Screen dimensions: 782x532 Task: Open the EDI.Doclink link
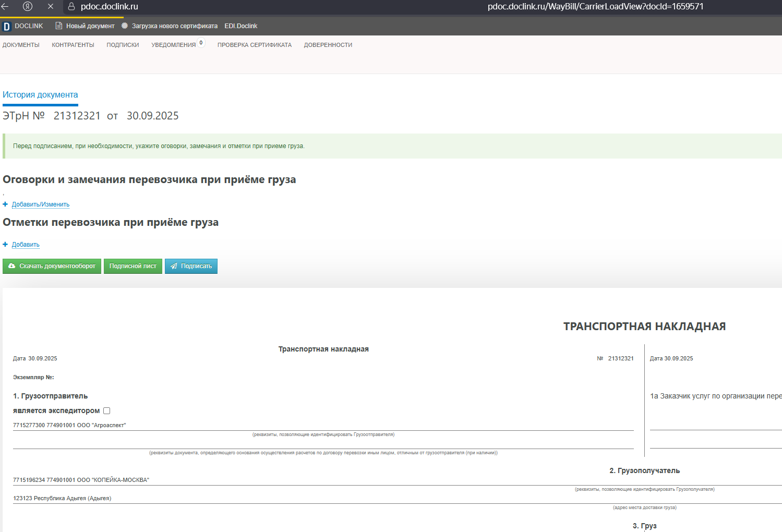point(241,26)
